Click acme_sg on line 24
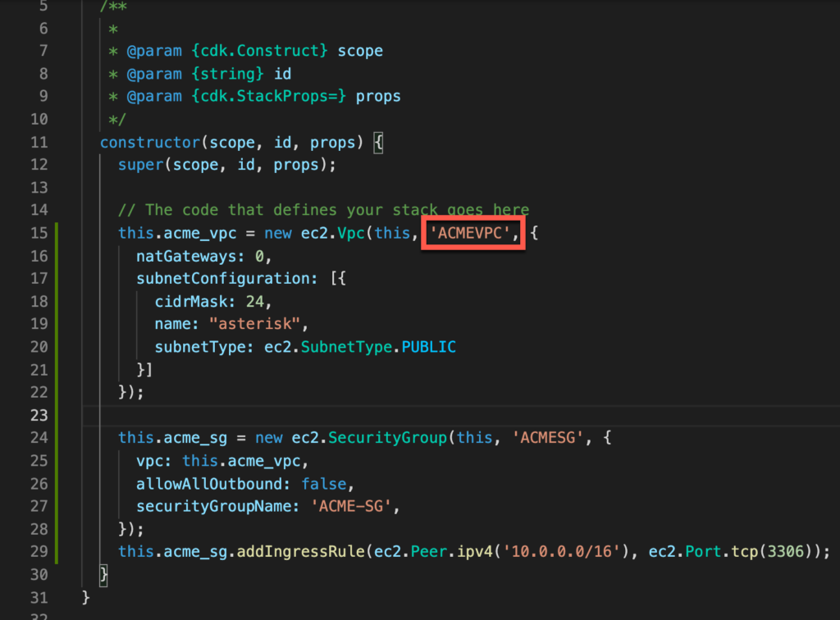 pyautogui.click(x=195, y=438)
